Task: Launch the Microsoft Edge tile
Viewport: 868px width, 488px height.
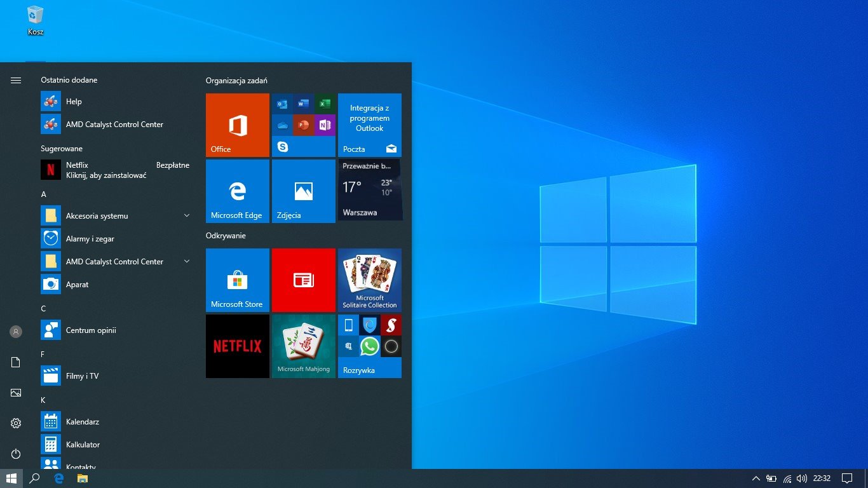Action: [x=238, y=191]
